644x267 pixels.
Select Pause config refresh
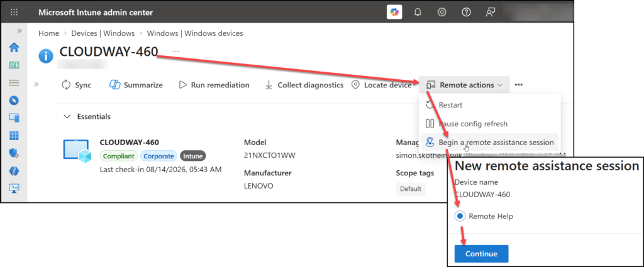click(489, 124)
